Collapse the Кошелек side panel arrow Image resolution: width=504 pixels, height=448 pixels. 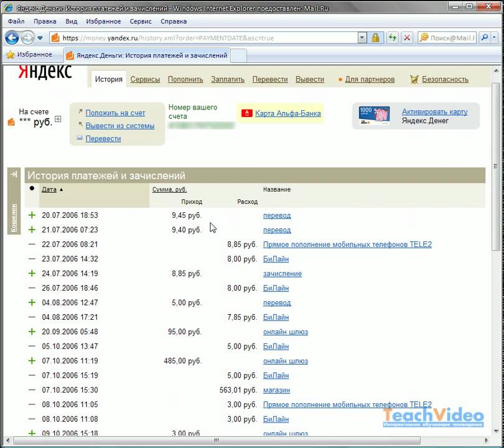14,174
